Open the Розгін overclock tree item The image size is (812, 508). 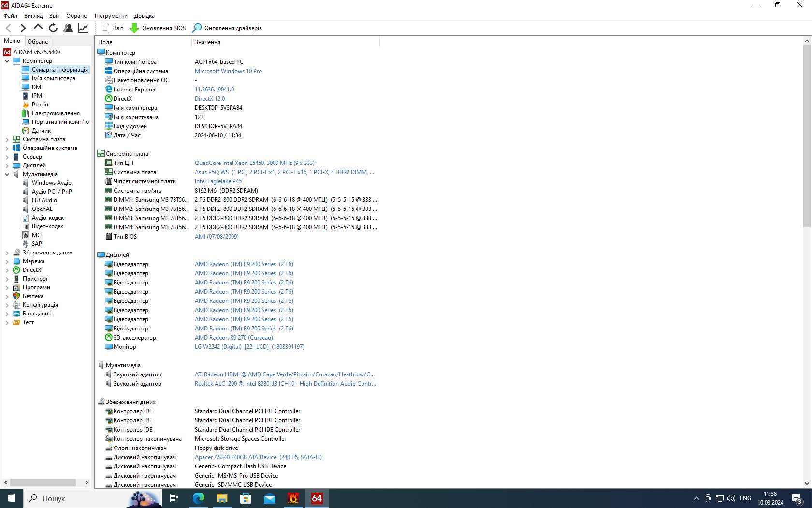pos(40,105)
